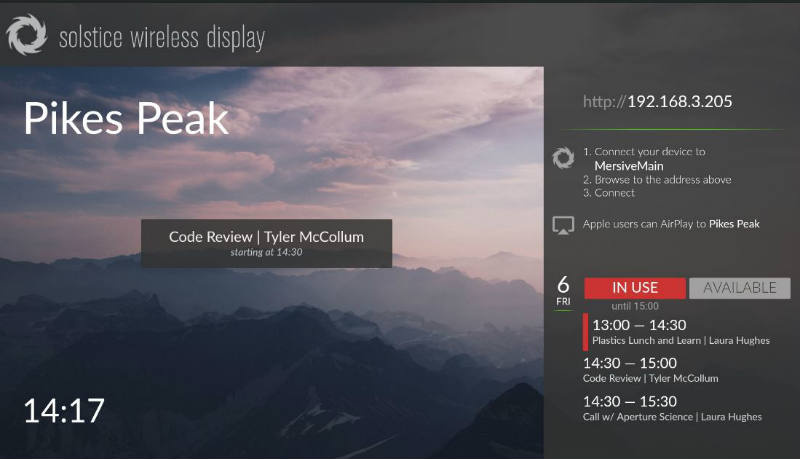
Task: Select the red IN USE status badge
Action: [x=635, y=288]
